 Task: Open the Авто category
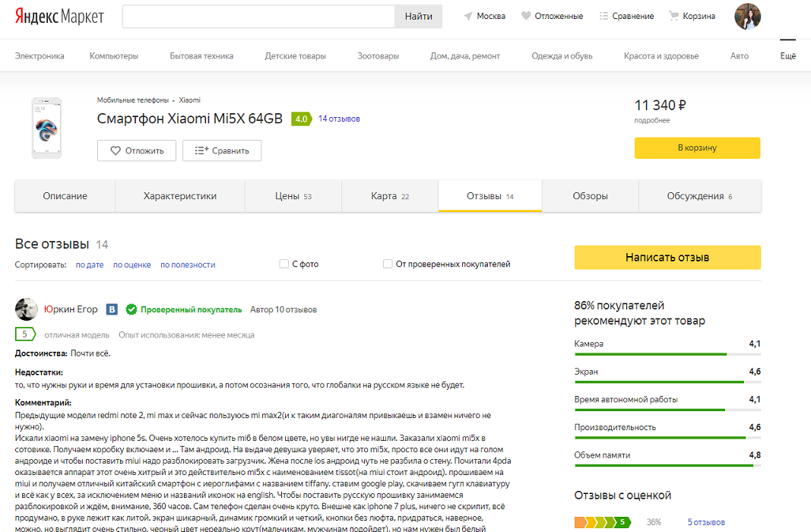(x=739, y=55)
